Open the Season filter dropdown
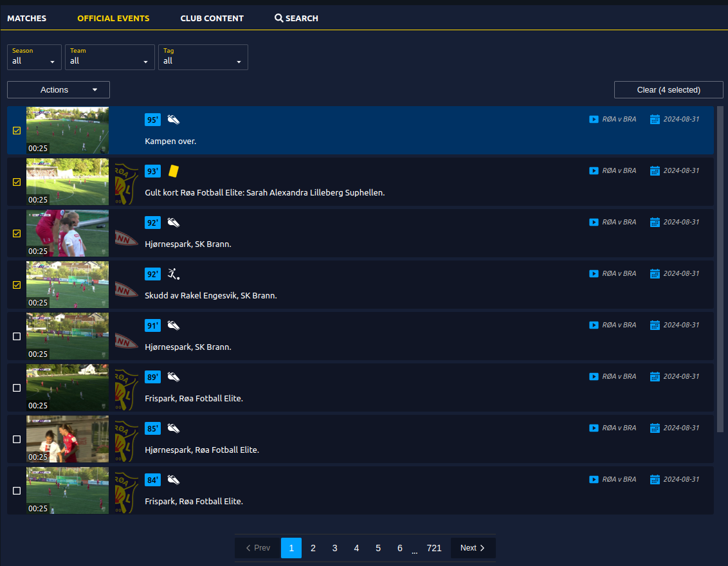 33,57
